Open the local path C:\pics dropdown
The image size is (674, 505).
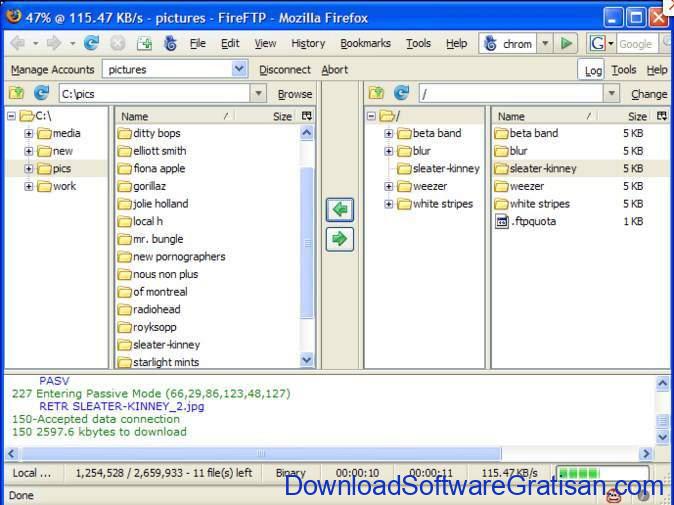point(258,93)
